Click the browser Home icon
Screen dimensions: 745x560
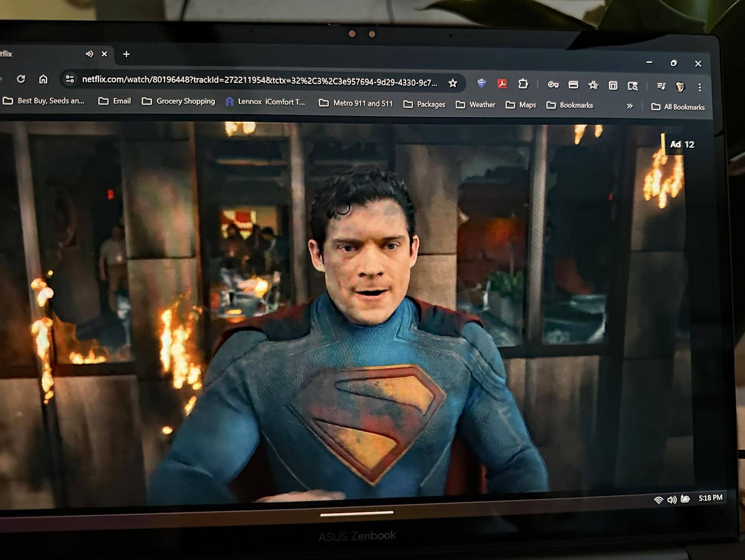pos(43,79)
